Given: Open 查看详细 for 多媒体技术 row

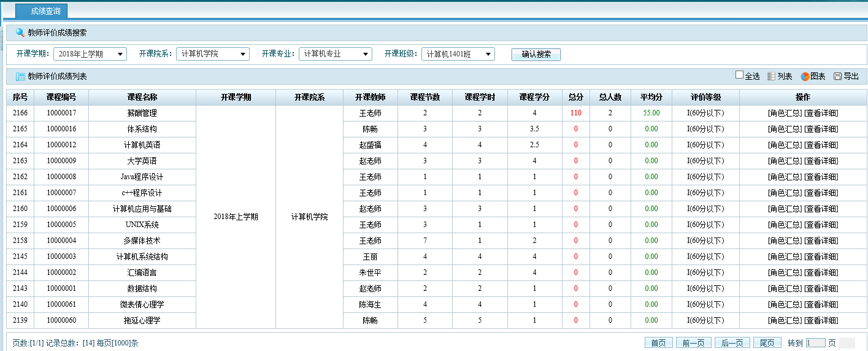Looking at the screenshot, I should 821,241.
